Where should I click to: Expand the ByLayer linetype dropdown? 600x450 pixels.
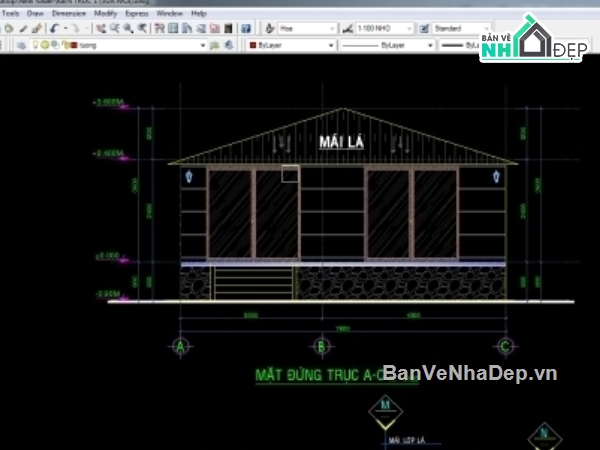coord(430,45)
